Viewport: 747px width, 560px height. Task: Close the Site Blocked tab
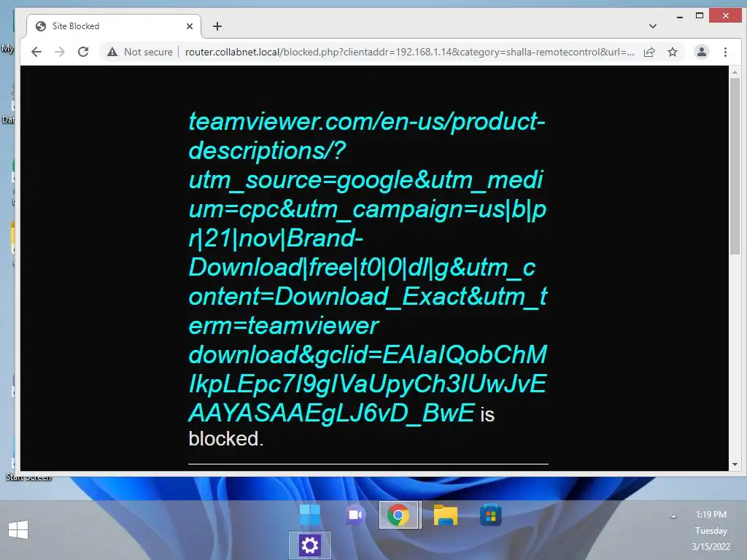tap(190, 26)
